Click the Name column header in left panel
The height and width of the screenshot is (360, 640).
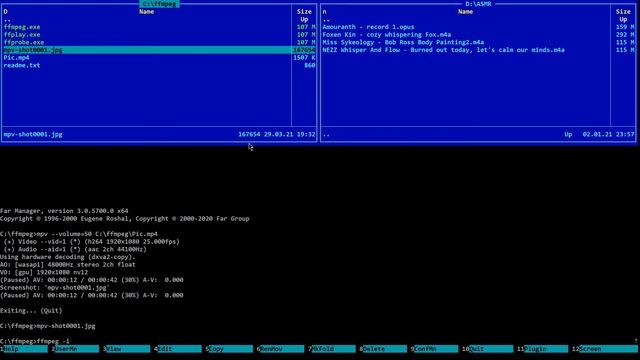(x=146, y=11)
